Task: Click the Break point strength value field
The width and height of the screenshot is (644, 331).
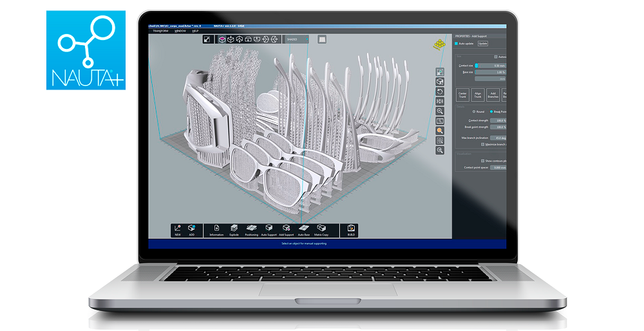Action: (498, 128)
